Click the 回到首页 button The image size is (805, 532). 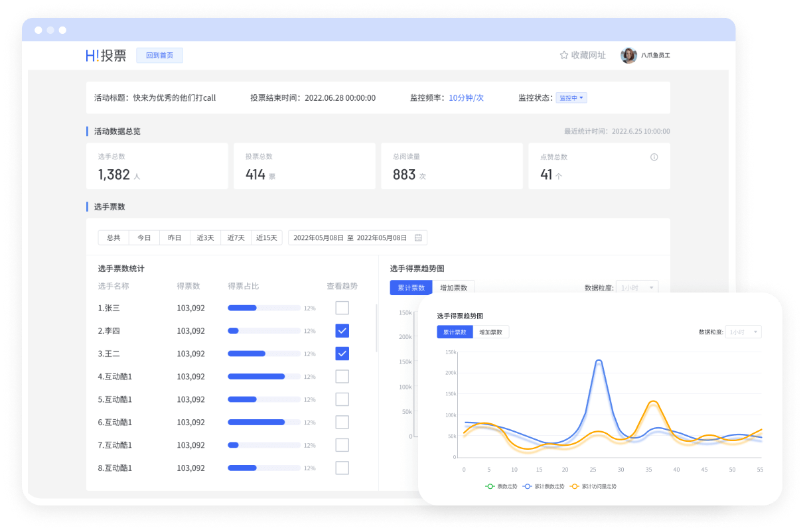[159, 55]
